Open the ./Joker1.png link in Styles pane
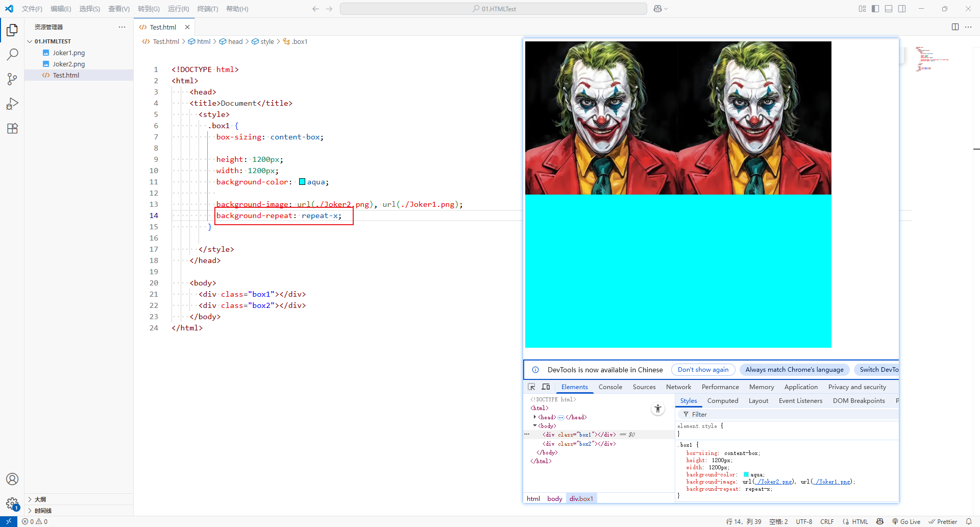Viewport: 980px width, 527px height. point(831,482)
